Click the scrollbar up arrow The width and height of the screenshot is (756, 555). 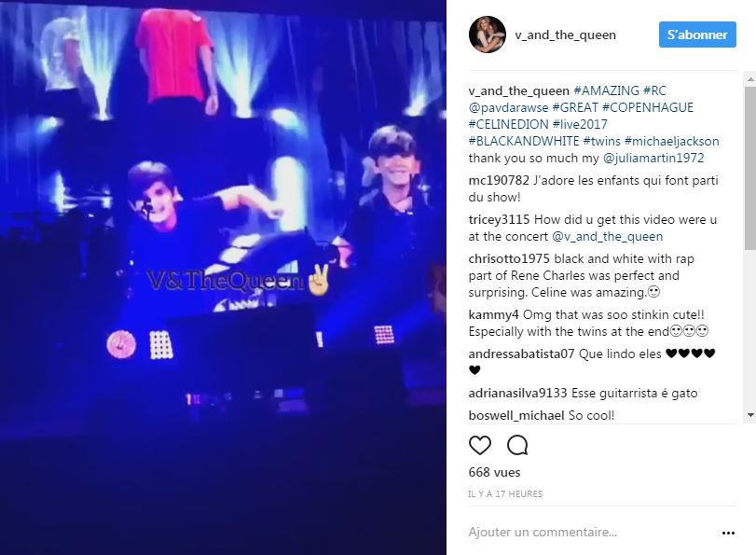pyautogui.click(x=750, y=78)
